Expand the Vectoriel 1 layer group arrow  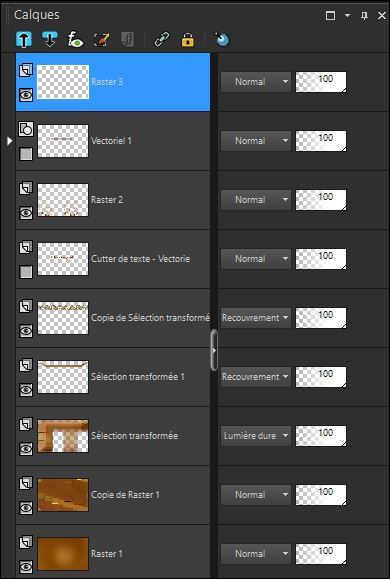point(9,141)
